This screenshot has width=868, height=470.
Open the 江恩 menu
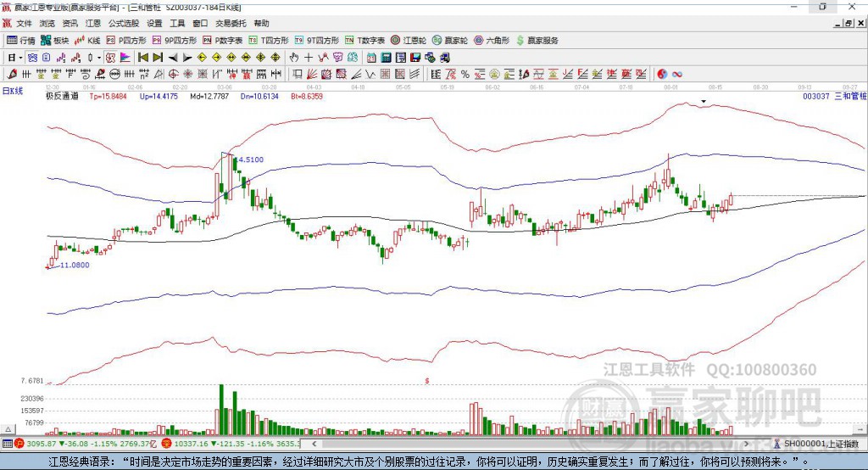tap(93, 23)
